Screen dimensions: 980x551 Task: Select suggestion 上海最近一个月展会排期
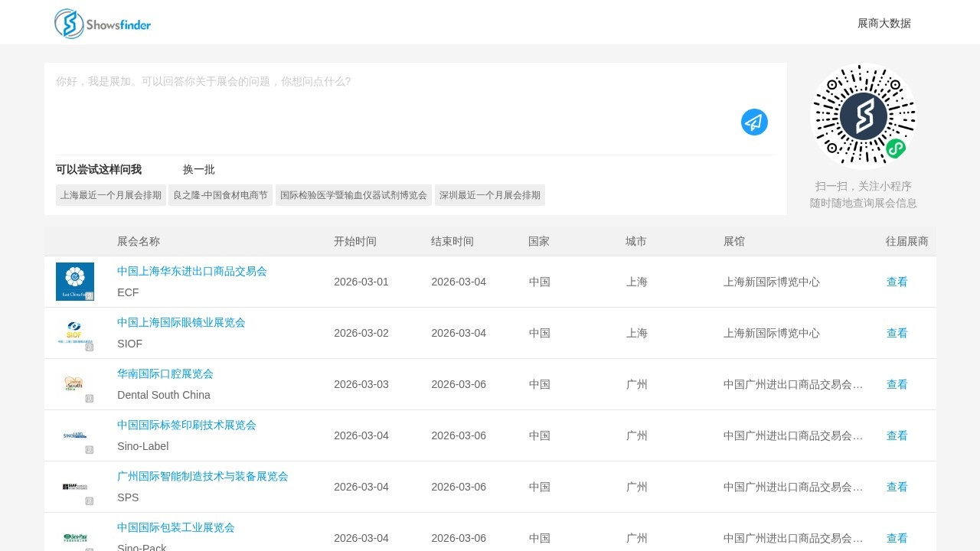point(111,195)
